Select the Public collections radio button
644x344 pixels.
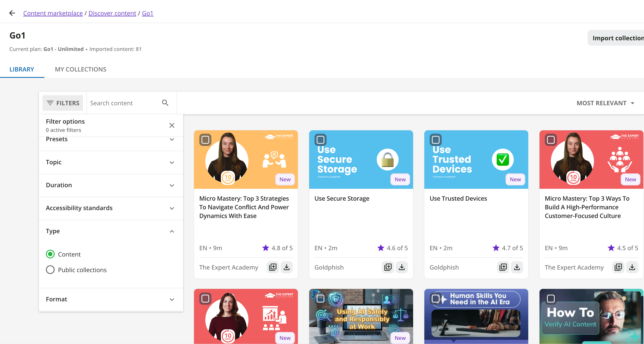(x=50, y=270)
